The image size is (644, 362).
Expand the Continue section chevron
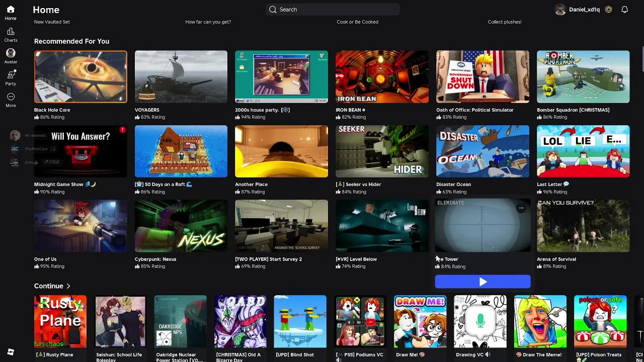pyautogui.click(x=68, y=286)
